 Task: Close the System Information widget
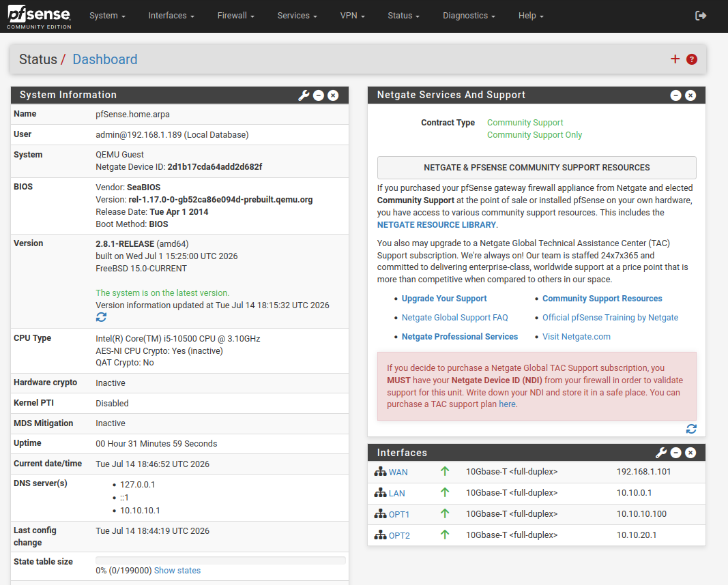333,95
